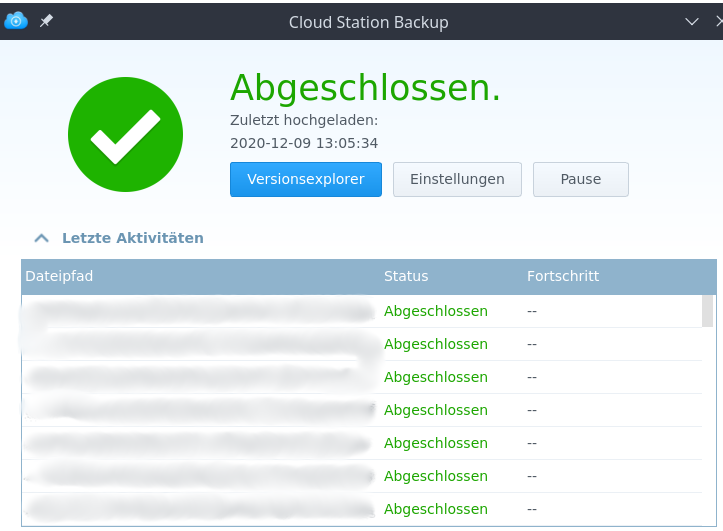
Task: Click the Dateipfad column header
Action: click(x=59, y=276)
